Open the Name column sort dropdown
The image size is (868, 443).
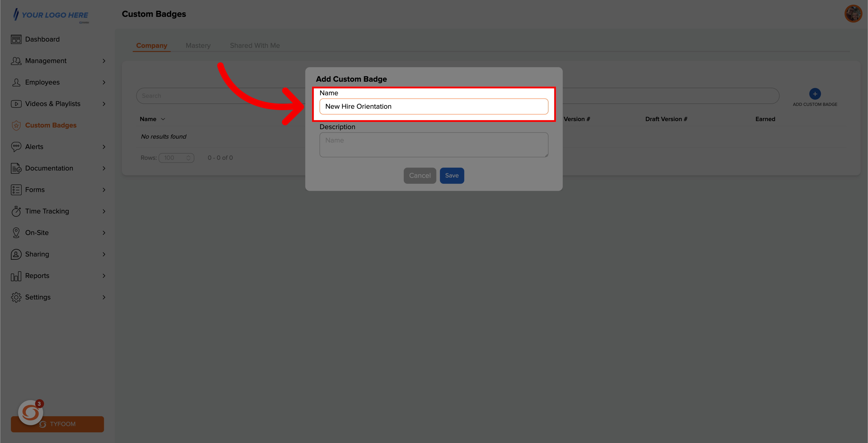(x=163, y=119)
